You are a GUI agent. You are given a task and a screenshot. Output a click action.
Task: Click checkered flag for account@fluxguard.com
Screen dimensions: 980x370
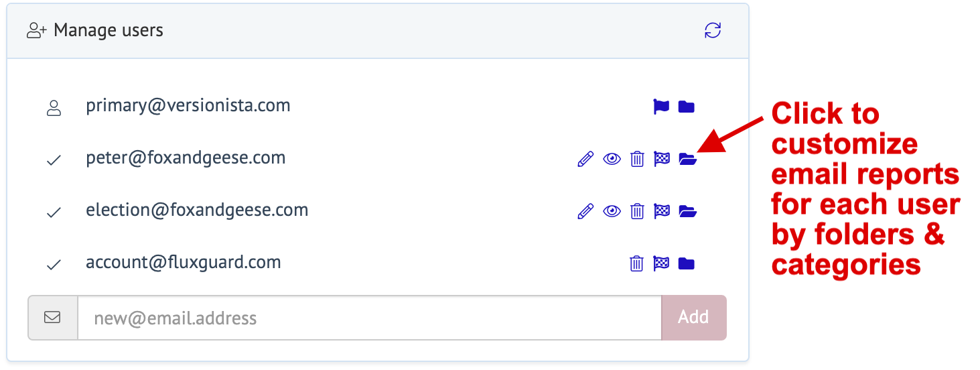661,264
